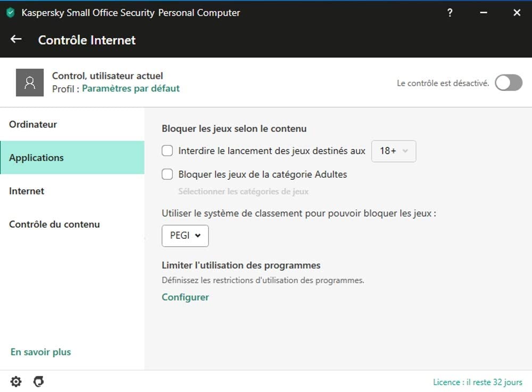Click the licence days remaining link
532x392 pixels.
(x=477, y=382)
